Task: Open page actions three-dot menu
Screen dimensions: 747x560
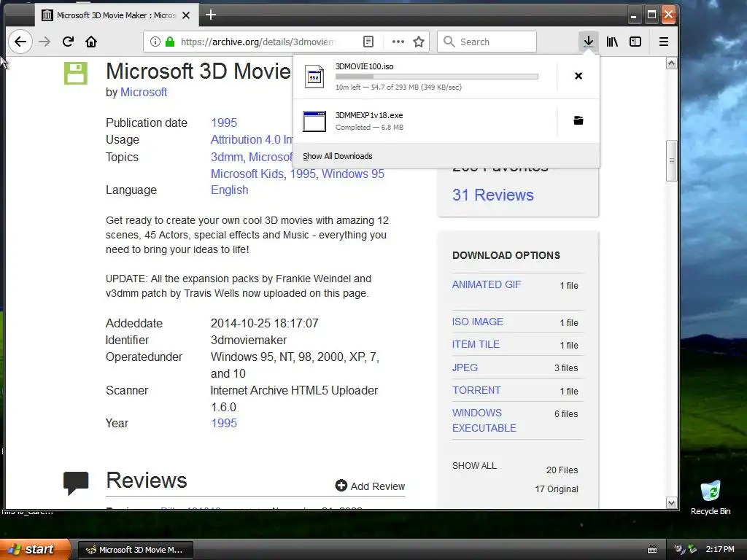Action: tap(398, 42)
